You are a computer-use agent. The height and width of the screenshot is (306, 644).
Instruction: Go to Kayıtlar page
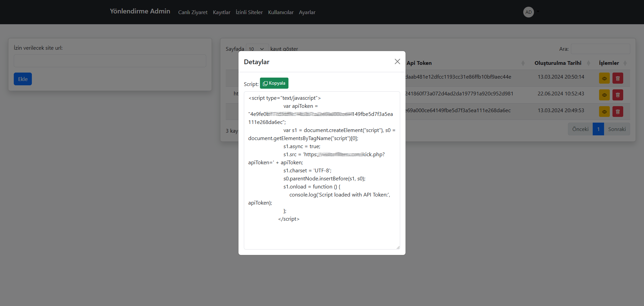[x=221, y=12]
